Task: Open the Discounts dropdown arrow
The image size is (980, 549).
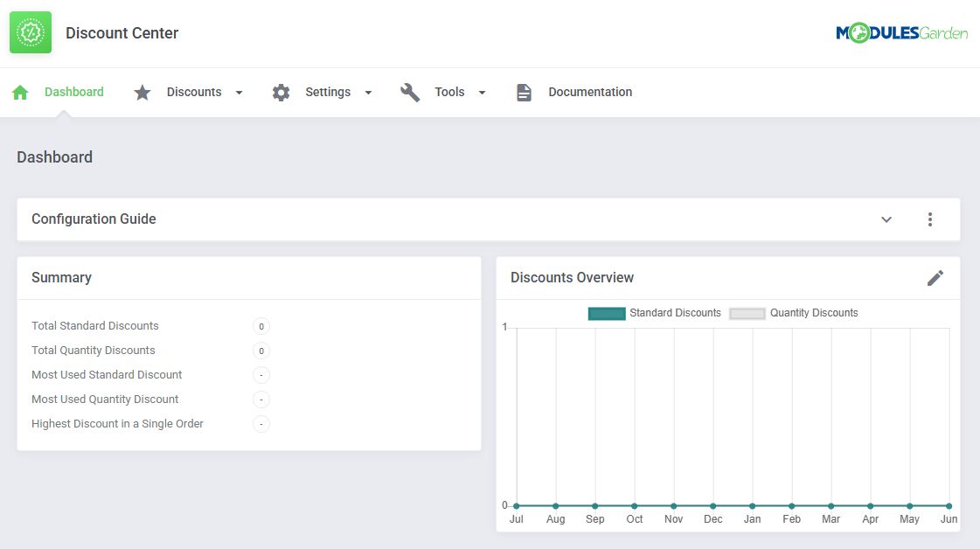Action: pyautogui.click(x=239, y=93)
